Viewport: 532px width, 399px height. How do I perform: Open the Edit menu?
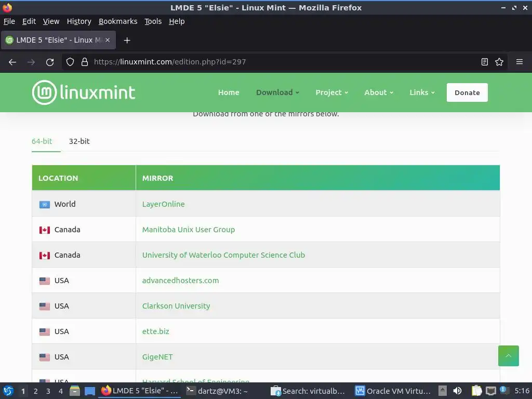tap(29, 21)
